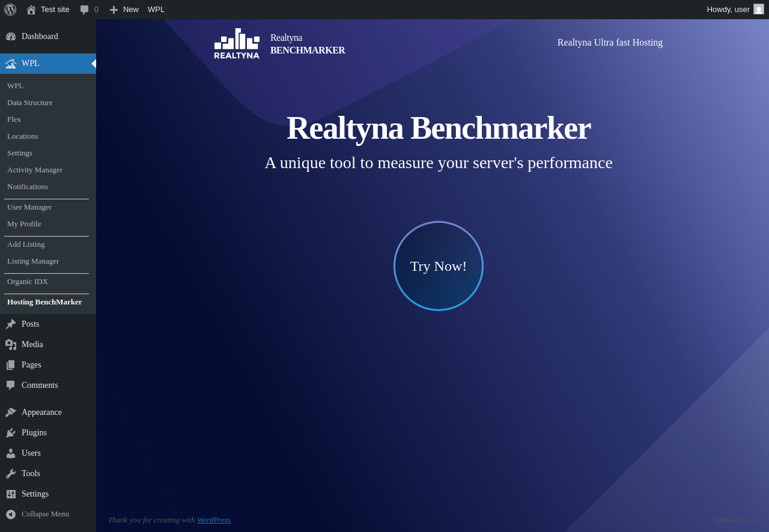Click the plus icon beside New

click(114, 10)
